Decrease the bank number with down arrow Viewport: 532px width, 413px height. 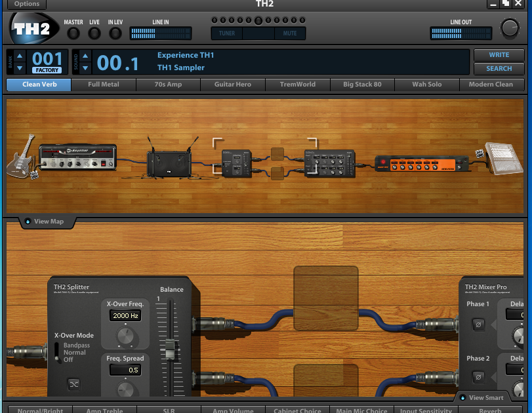pos(20,68)
